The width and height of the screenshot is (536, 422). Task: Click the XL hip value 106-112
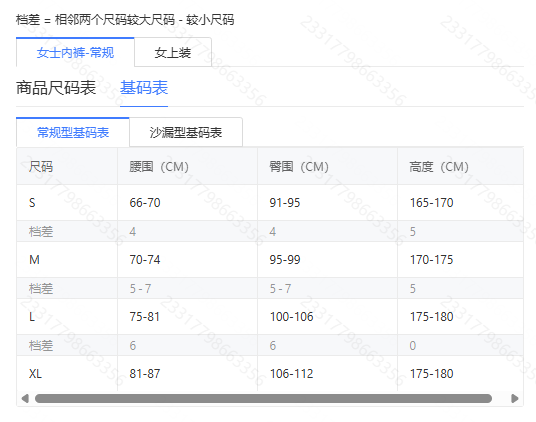pos(292,374)
